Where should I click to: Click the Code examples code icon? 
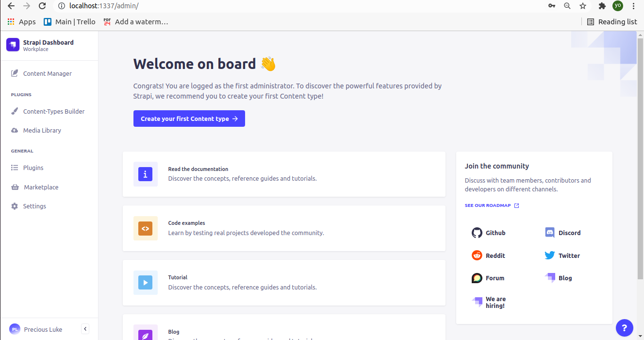[146, 228]
